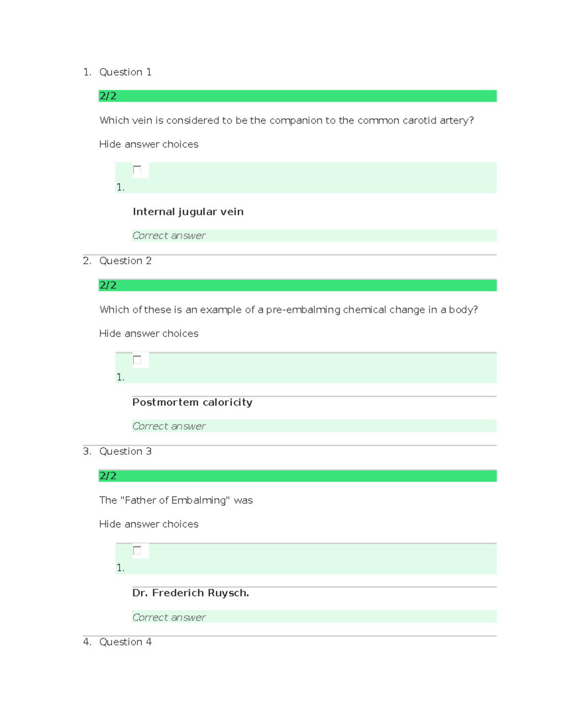The width and height of the screenshot is (563, 728).
Task: Select the Dr. Frederich Ruysch answer
Action: (190, 593)
